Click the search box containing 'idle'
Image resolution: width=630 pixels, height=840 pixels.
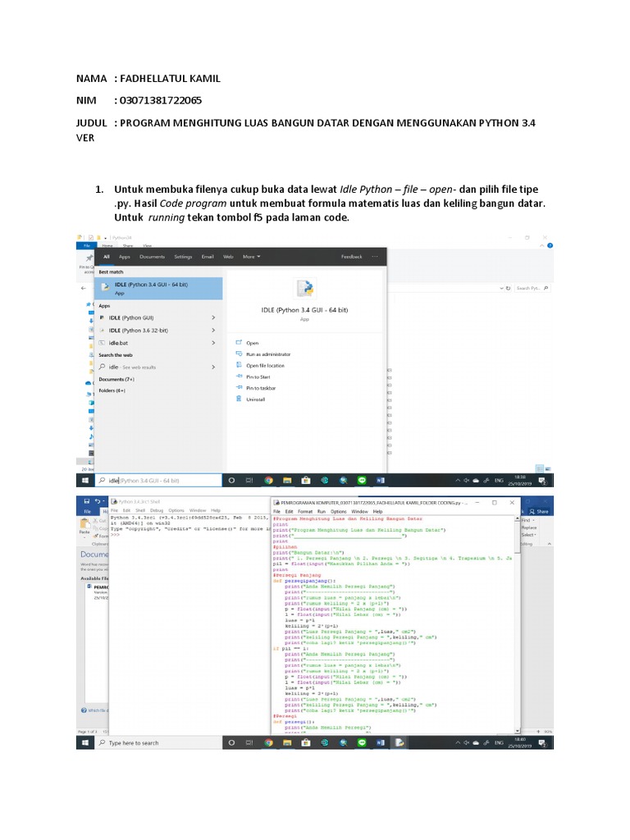pyautogui.click(x=158, y=481)
